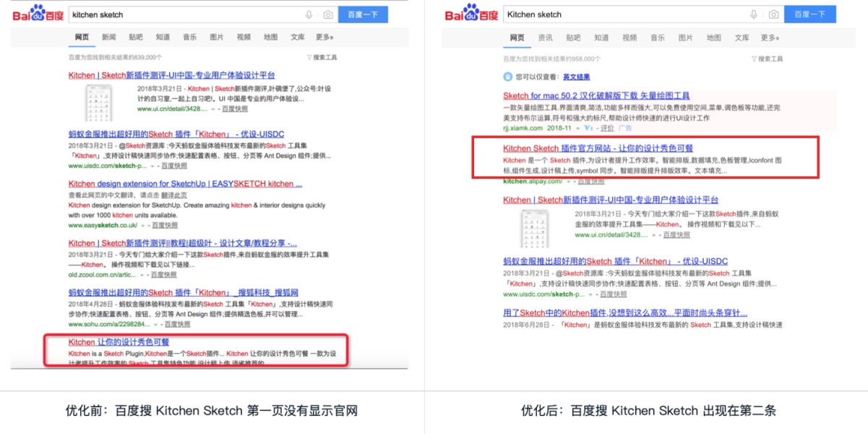Screen dimensions: 868x434
Task: Open camera image search in right screenshot
Action: pyautogui.click(x=774, y=14)
